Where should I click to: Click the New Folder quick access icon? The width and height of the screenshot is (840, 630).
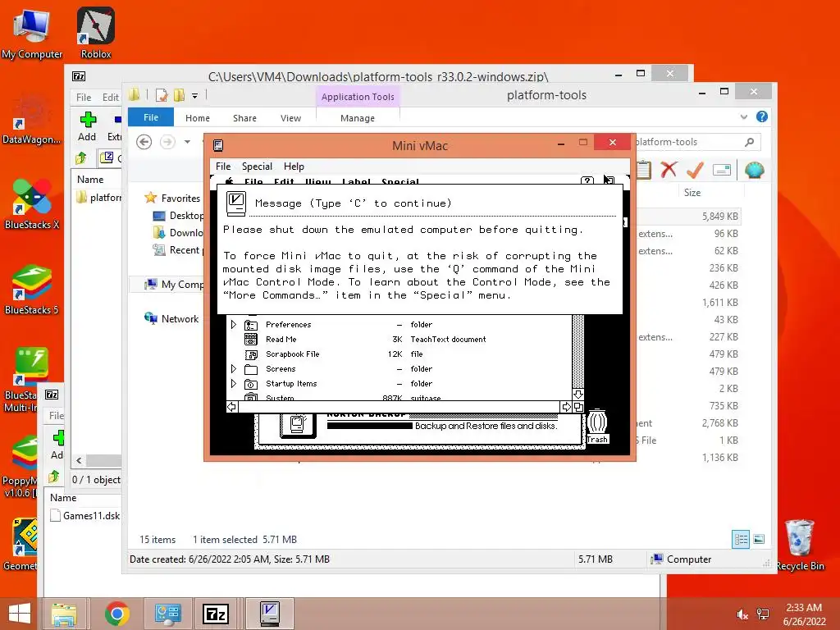tap(179, 95)
